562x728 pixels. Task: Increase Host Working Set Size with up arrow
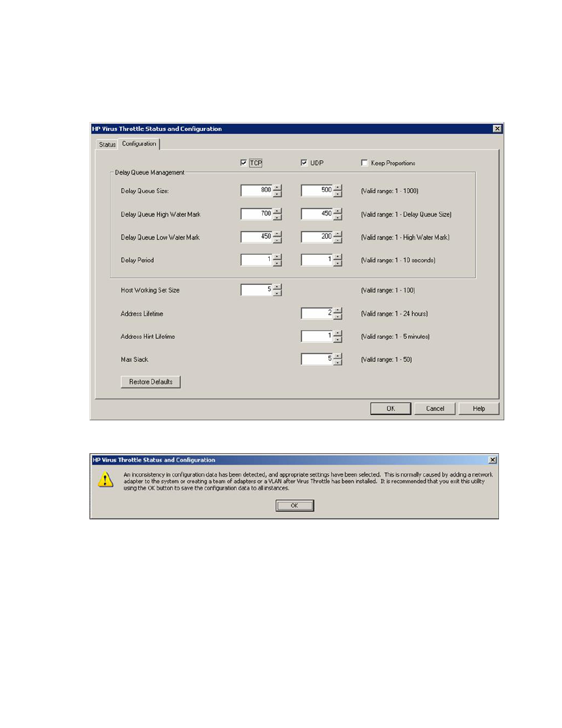(277, 287)
